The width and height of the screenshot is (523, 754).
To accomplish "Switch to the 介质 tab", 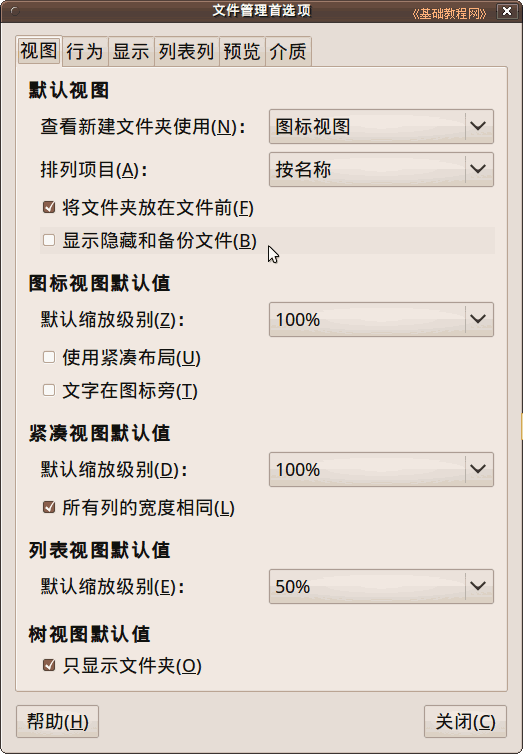I will pyautogui.click(x=288, y=51).
